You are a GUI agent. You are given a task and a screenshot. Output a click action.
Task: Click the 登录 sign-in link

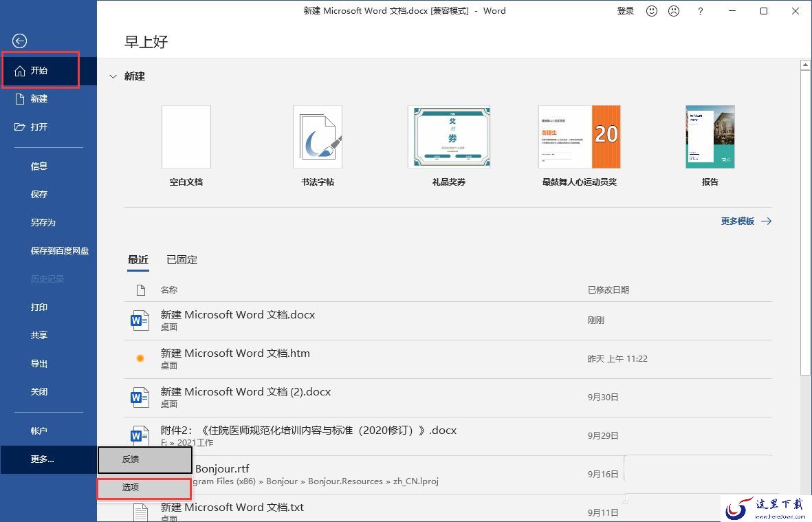(626, 11)
